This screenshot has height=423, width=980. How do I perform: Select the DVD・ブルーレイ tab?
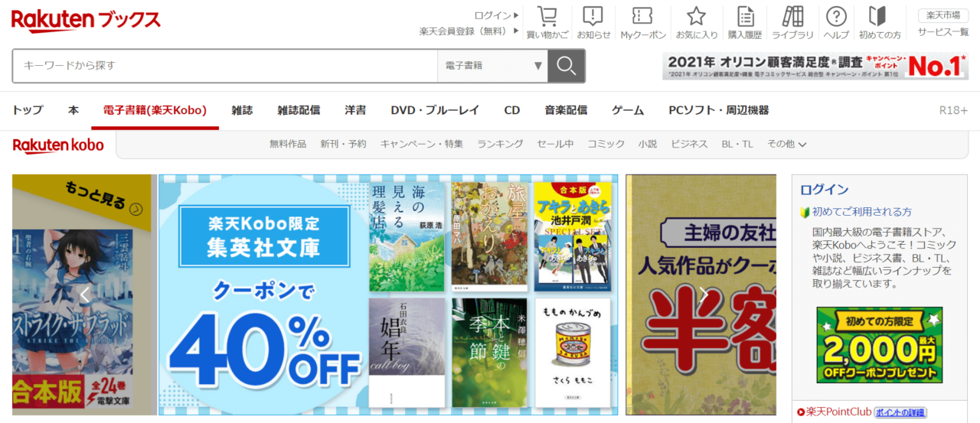pyautogui.click(x=435, y=110)
